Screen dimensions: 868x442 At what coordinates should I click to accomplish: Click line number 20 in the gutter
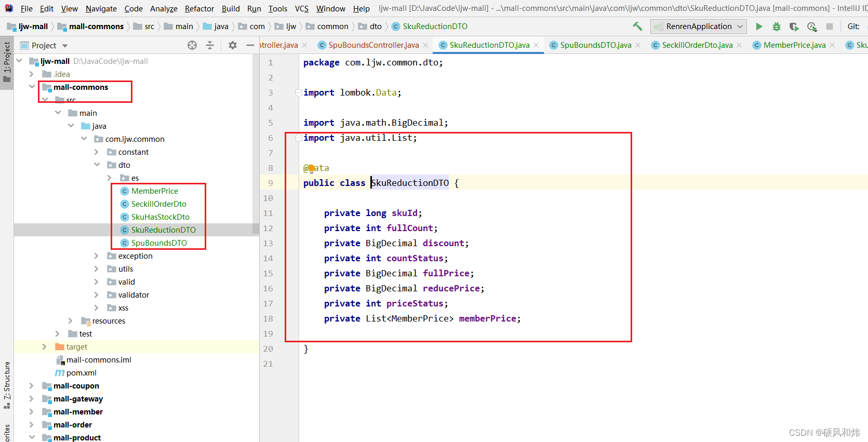268,349
